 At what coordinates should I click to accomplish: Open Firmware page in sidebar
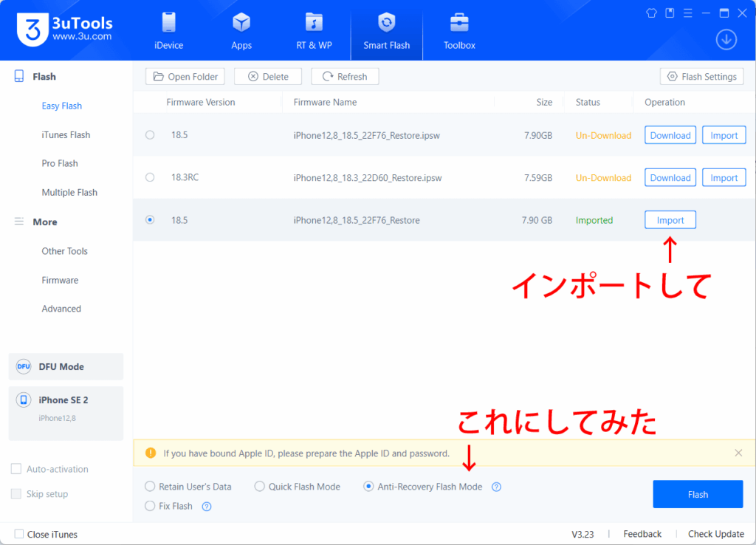(x=60, y=280)
